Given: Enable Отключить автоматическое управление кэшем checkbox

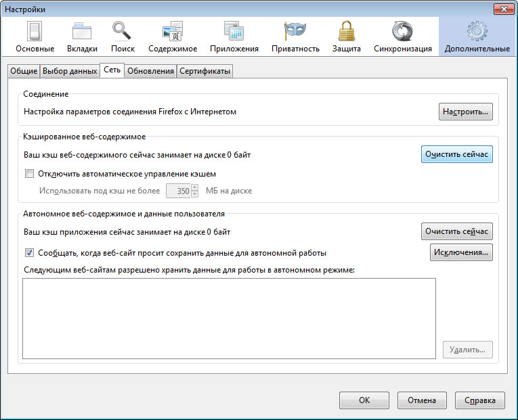Looking at the screenshot, I should (x=29, y=174).
